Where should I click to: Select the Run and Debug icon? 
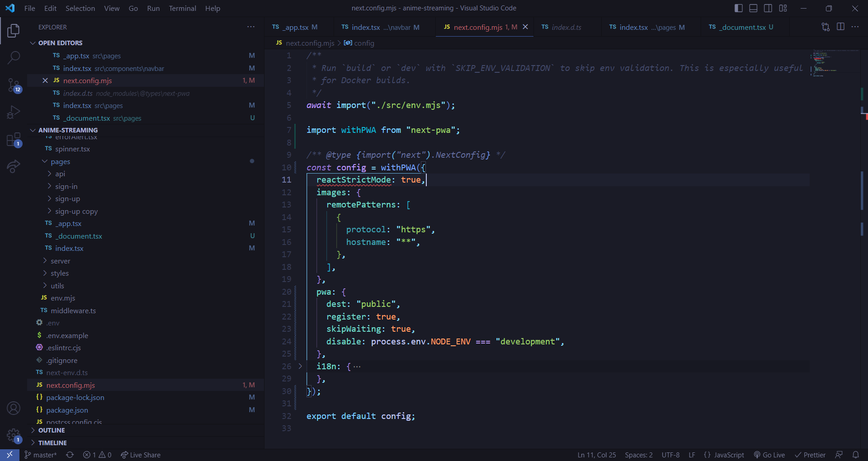coord(13,112)
